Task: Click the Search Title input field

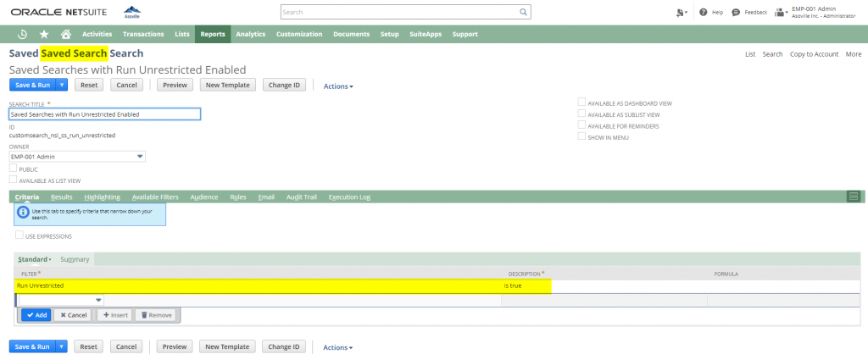Action: pos(104,114)
